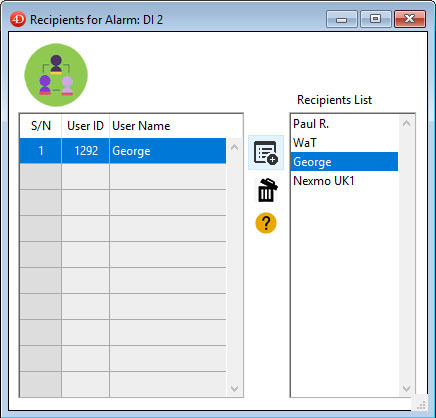Sort by the S/N column header
The height and width of the screenshot is (418, 436).
41,126
